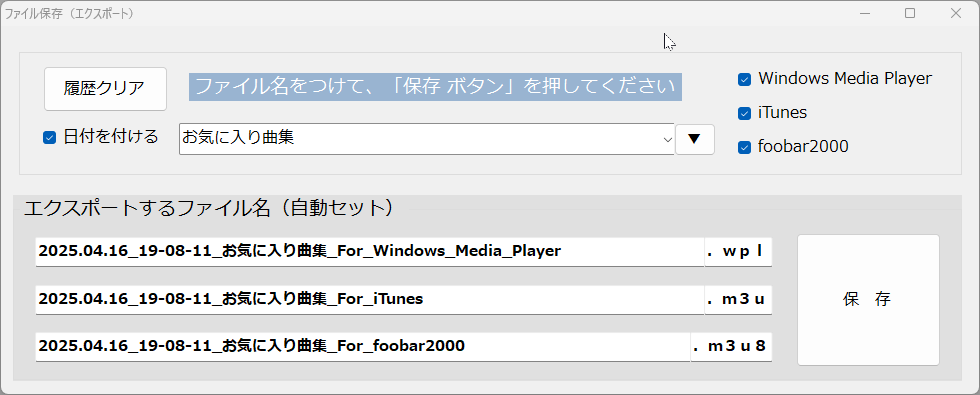Select the For_iTunes export file name field
Viewport: 980px width, 395px height.
coord(369,299)
